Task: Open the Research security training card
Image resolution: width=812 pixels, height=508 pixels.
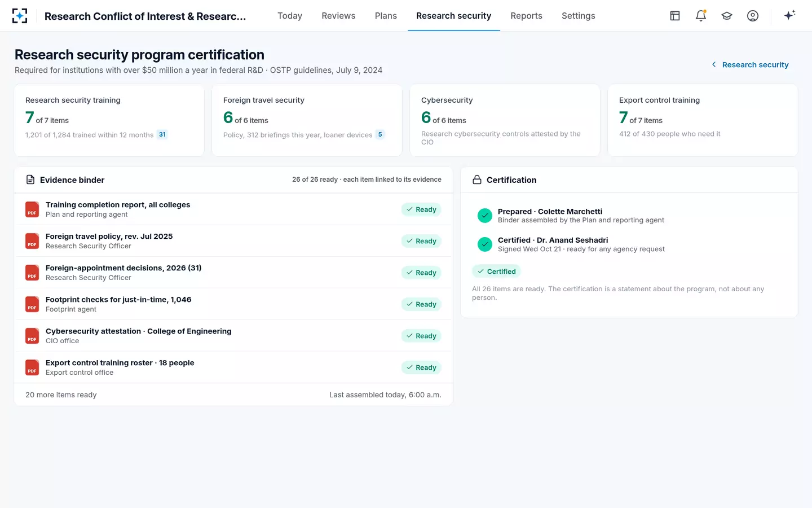Action: [109, 120]
